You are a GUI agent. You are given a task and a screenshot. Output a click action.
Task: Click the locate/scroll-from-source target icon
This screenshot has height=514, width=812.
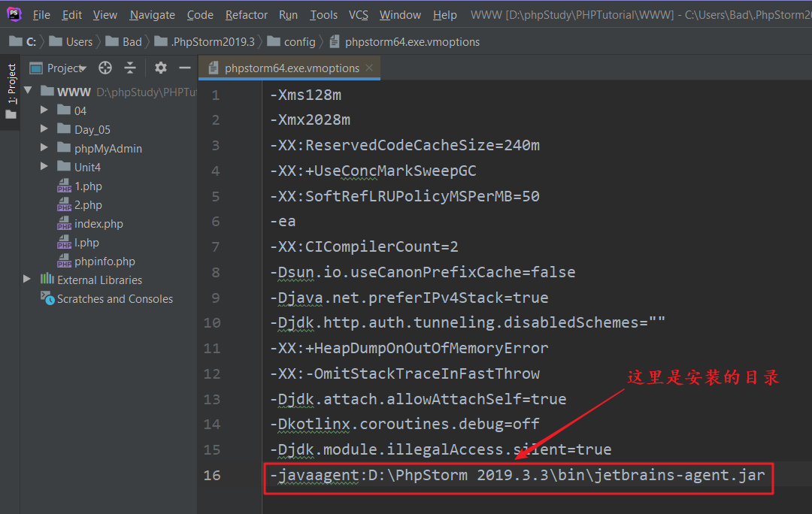(105, 68)
